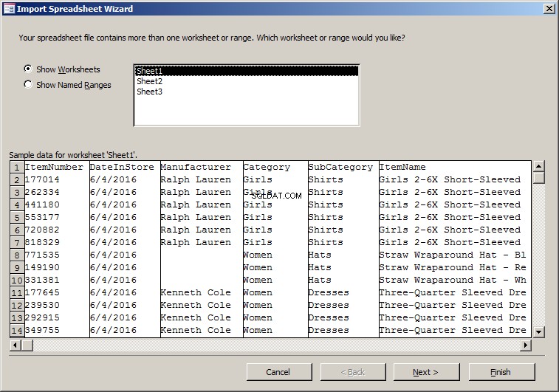Click the horizontal scrollbar thumb
The height and width of the screenshot is (392, 559).
pos(27,345)
